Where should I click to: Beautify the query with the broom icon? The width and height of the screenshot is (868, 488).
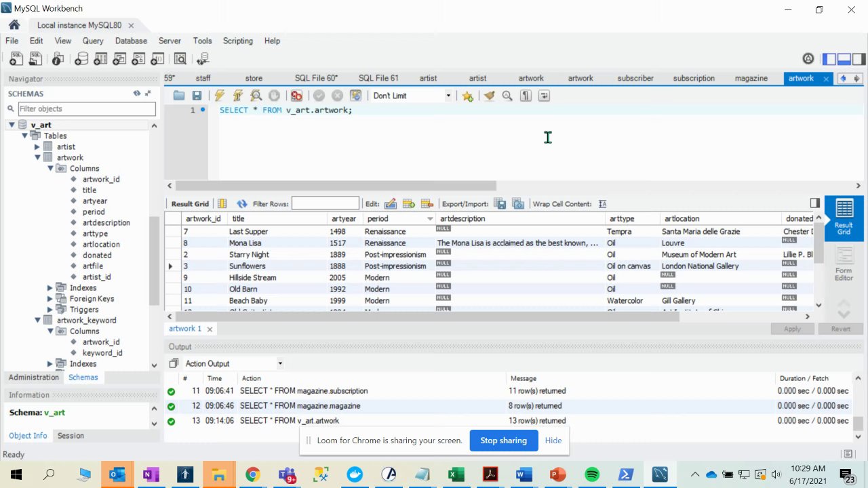point(489,96)
